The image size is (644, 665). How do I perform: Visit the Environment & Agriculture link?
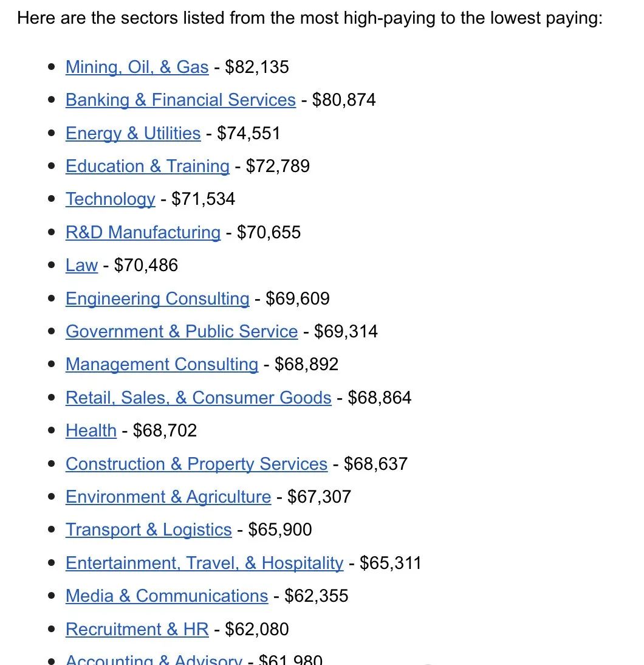(168, 497)
